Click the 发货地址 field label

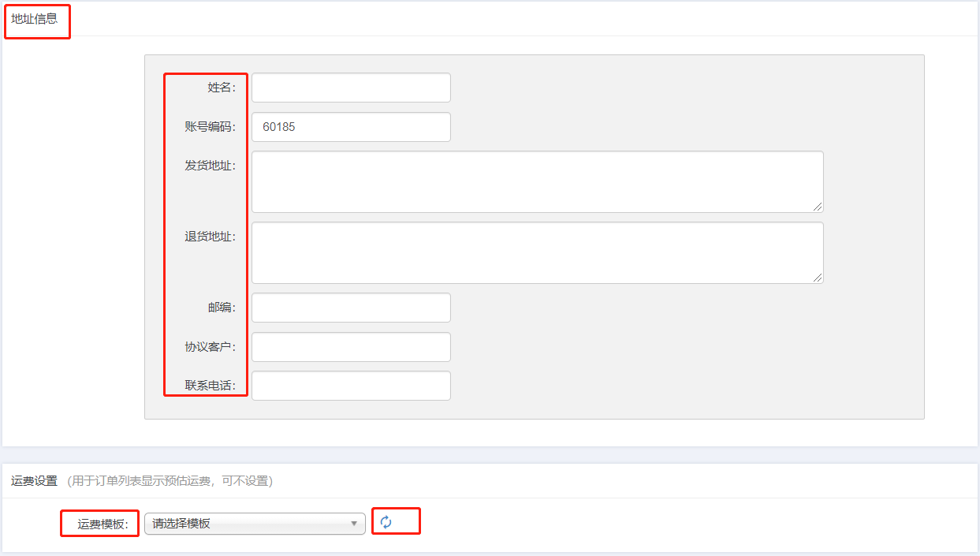[211, 166]
